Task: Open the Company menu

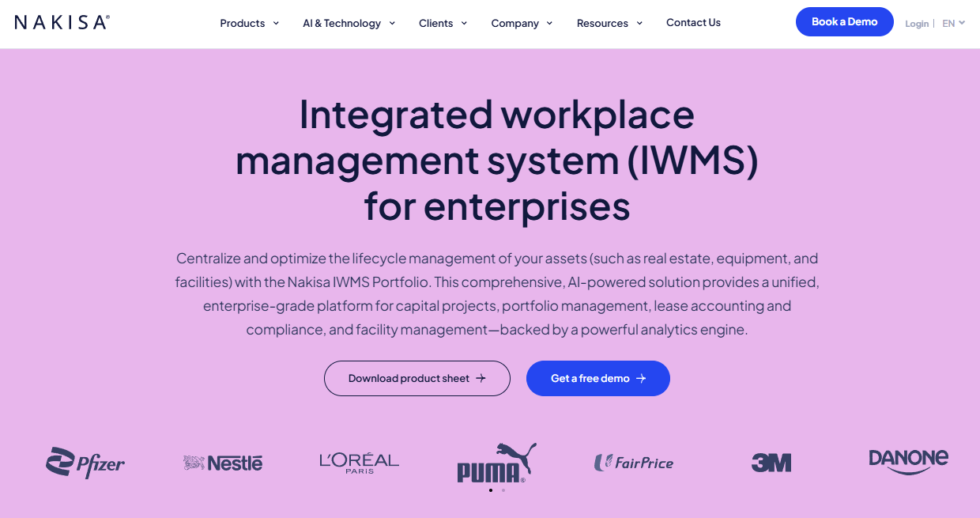Action: coord(522,23)
